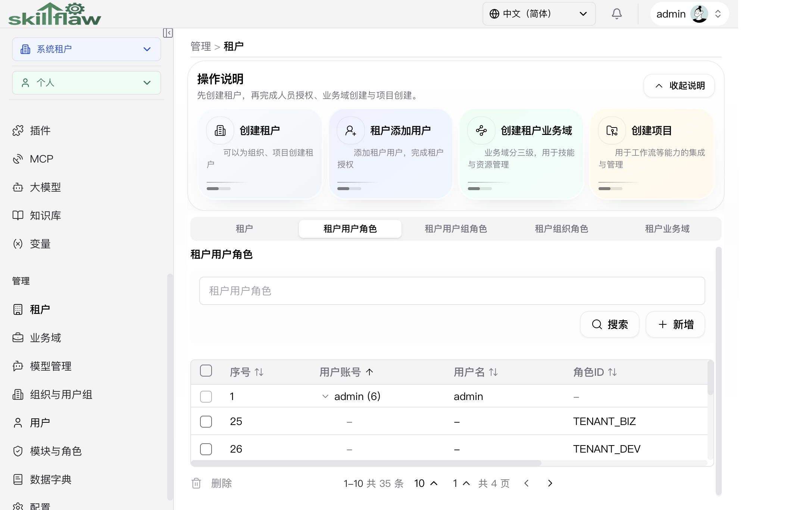Click the 租户 building icon in sidebar
The width and height of the screenshot is (812, 510).
click(x=18, y=309)
